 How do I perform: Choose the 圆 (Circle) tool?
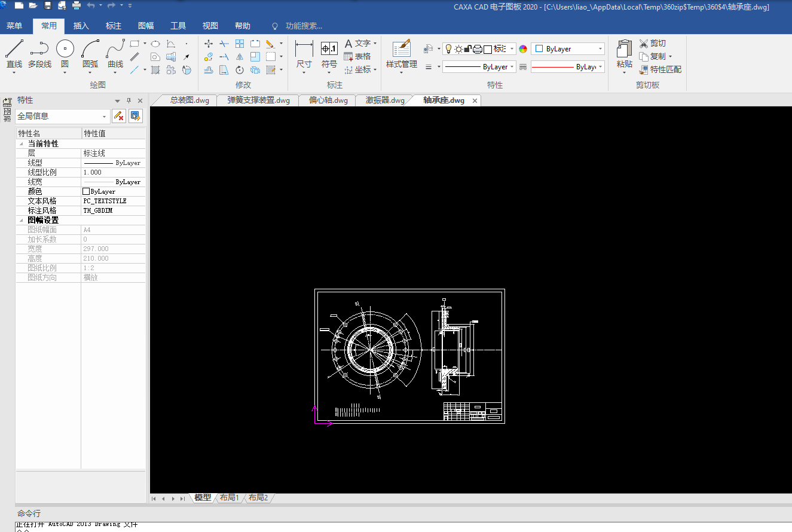65,49
